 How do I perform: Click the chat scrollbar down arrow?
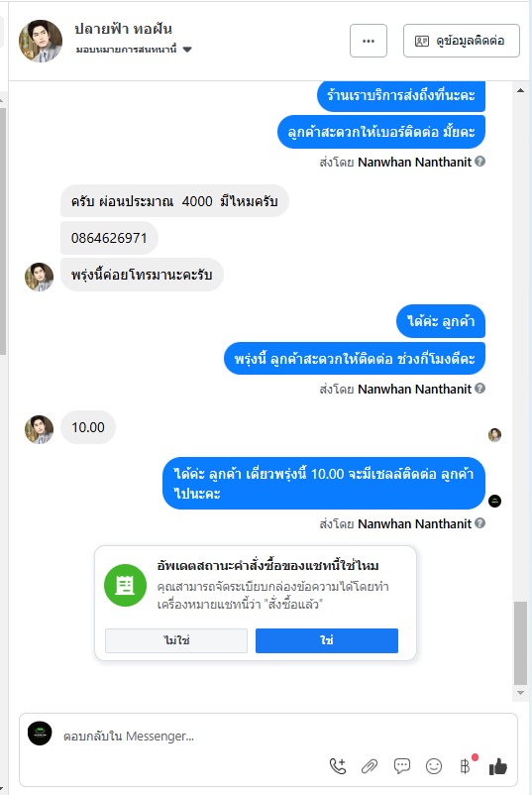point(520,693)
